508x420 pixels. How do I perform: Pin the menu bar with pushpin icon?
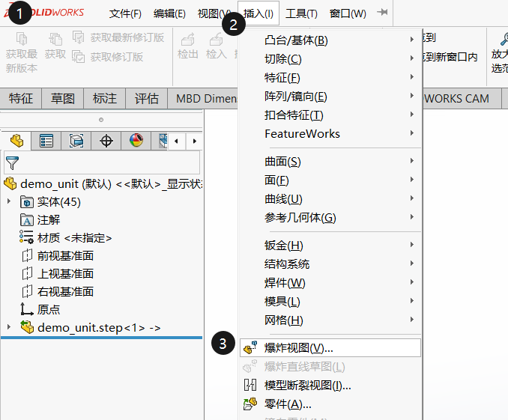(383, 13)
